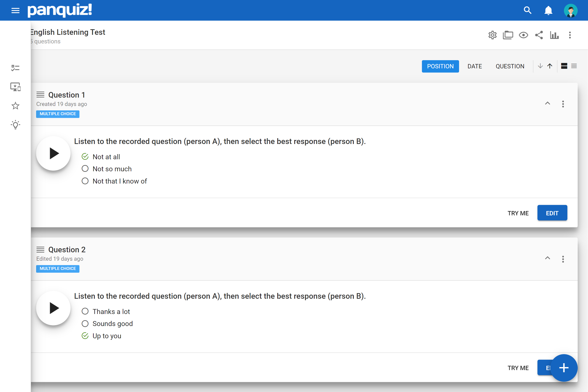588x392 pixels.
Task: Sort in descending order arrow
Action: pyautogui.click(x=540, y=66)
